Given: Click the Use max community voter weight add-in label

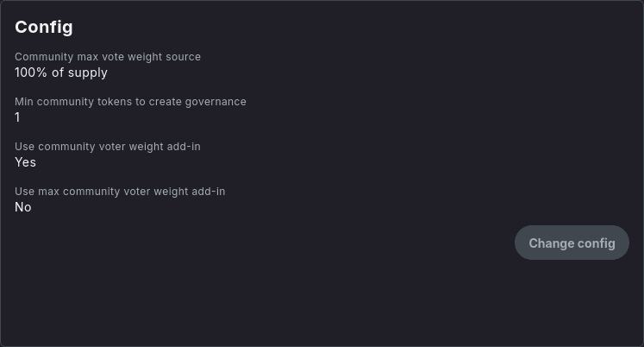Looking at the screenshot, I should [x=120, y=192].
